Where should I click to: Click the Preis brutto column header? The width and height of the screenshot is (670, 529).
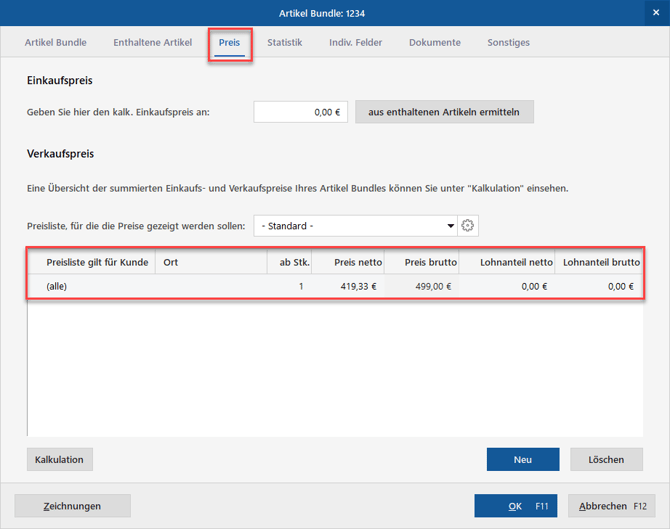click(x=431, y=262)
